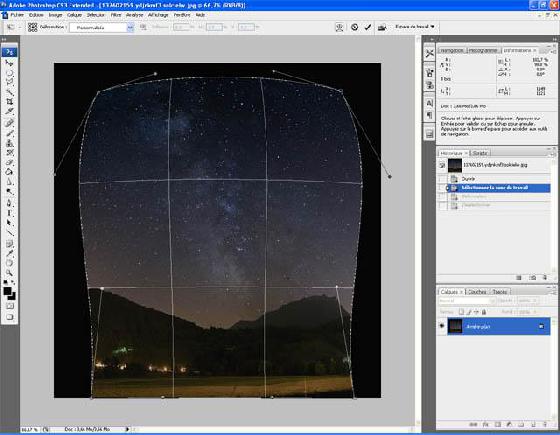
Task: Open the Paragraph panel icon in the dock
Action: (430, 115)
